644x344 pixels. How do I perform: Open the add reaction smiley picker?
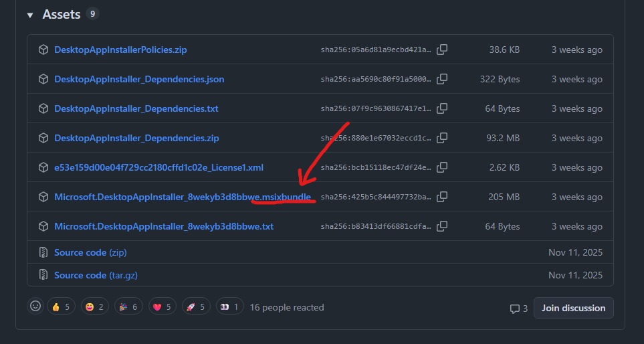point(35,307)
